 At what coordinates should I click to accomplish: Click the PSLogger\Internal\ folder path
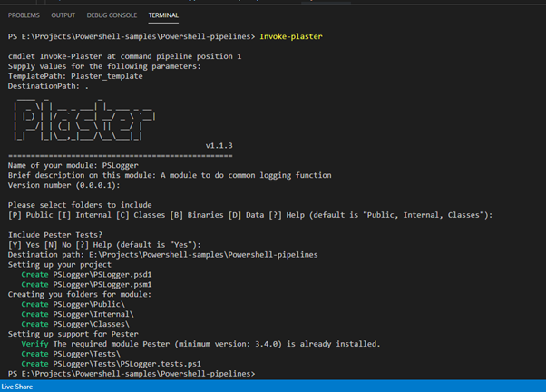[93, 314]
